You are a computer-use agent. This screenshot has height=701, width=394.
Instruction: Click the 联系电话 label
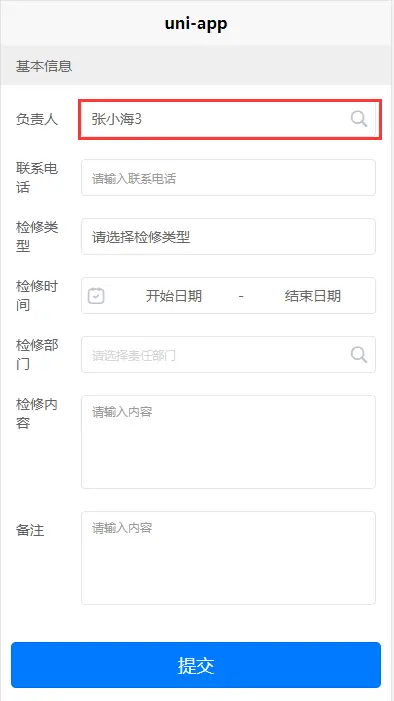[37, 177]
